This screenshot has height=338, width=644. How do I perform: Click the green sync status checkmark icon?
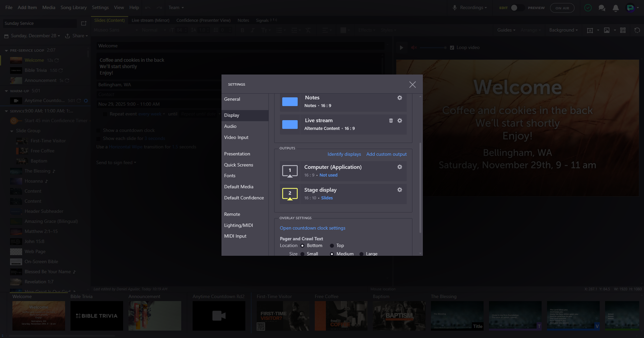pos(588,8)
